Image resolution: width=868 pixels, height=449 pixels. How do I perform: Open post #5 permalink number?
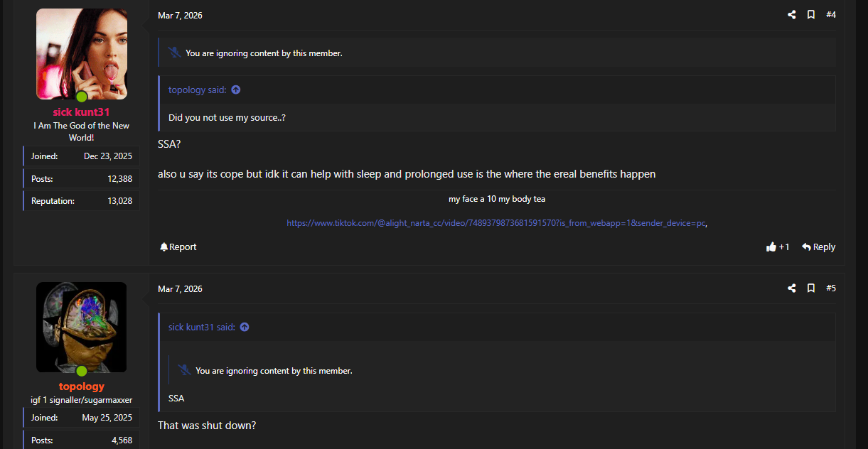(831, 288)
